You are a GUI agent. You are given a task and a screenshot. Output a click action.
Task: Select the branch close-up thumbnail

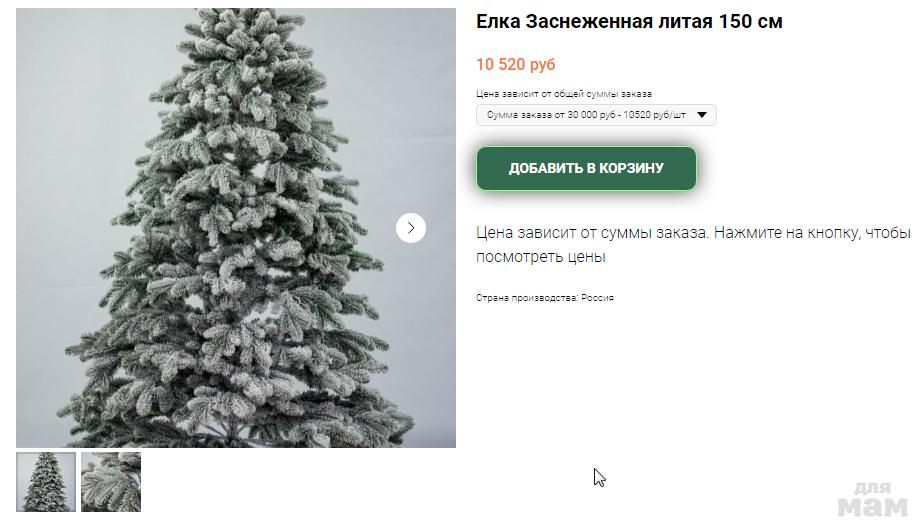click(111, 482)
